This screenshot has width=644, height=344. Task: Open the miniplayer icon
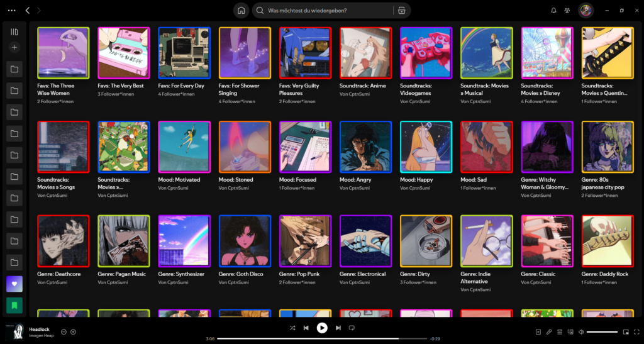[626, 331]
